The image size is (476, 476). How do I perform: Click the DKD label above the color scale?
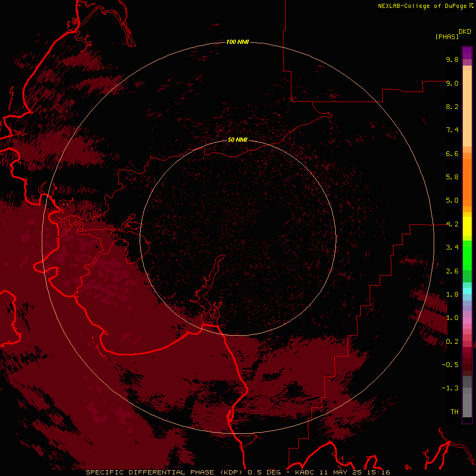click(465, 32)
